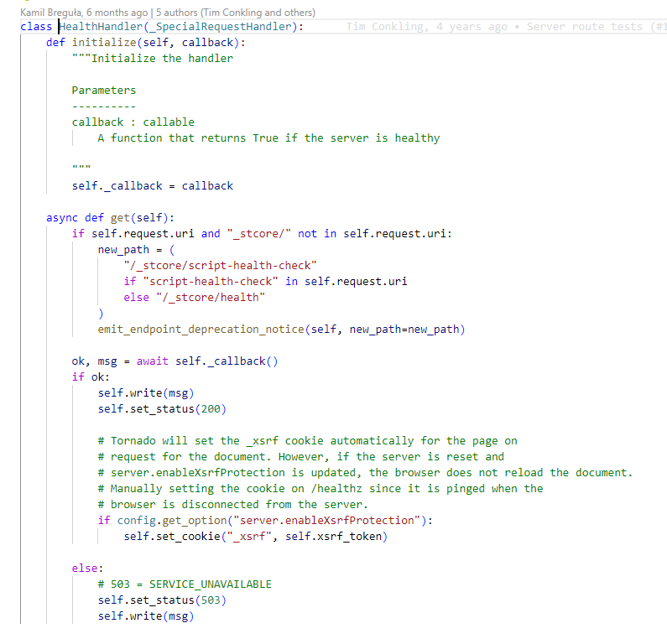Screen dimensions: 667x644
Task: Click the 'await self._callback()' expression
Action: coord(207,361)
